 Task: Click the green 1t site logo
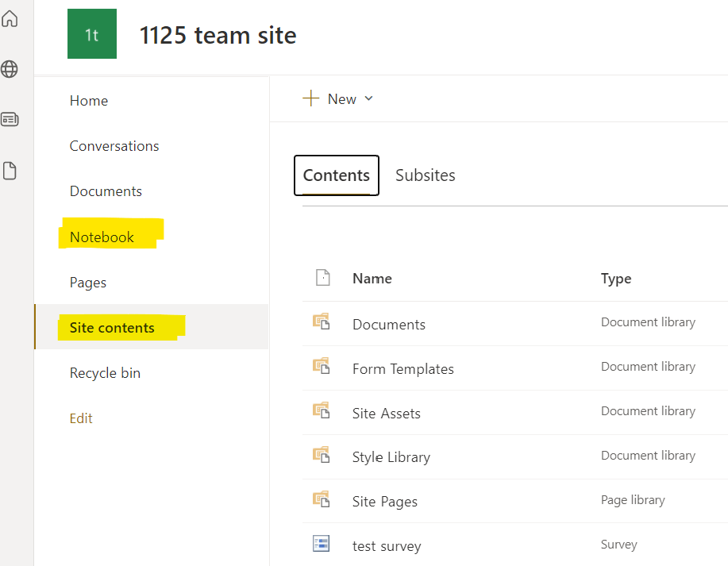pyautogui.click(x=92, y=34)
